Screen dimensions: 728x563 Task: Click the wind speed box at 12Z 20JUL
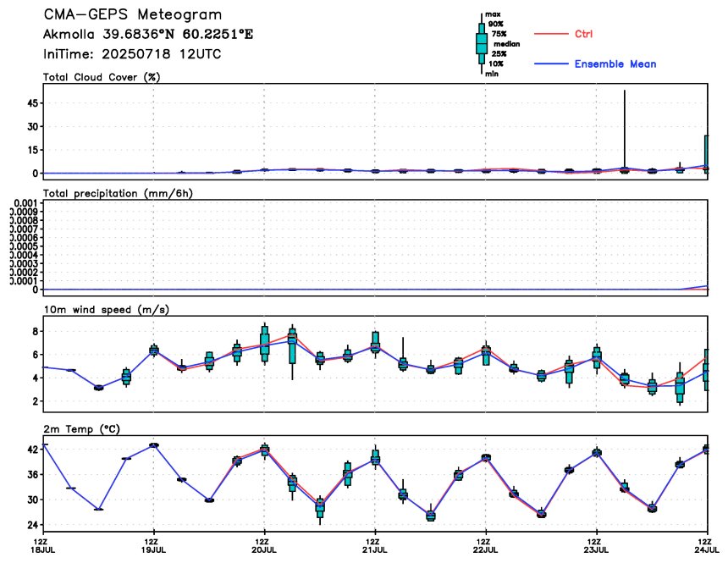(265, 344)
